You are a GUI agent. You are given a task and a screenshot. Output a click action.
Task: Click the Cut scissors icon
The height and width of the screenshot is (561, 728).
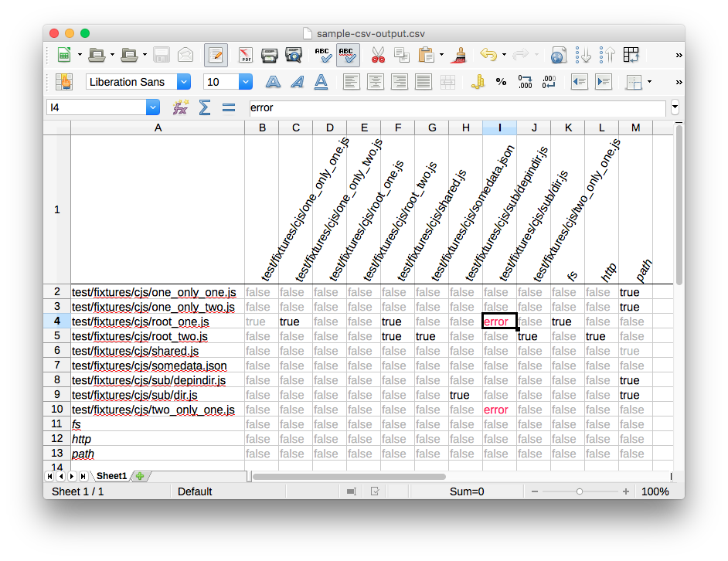[x=378, y=56]
